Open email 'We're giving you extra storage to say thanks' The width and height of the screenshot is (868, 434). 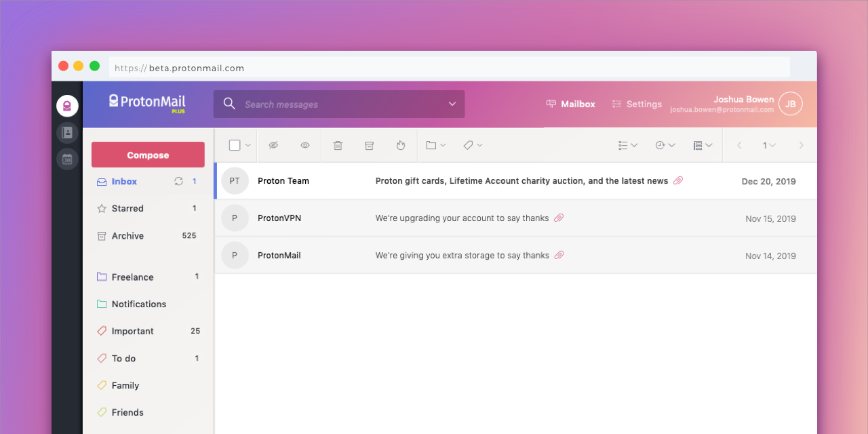click(462, 256)
